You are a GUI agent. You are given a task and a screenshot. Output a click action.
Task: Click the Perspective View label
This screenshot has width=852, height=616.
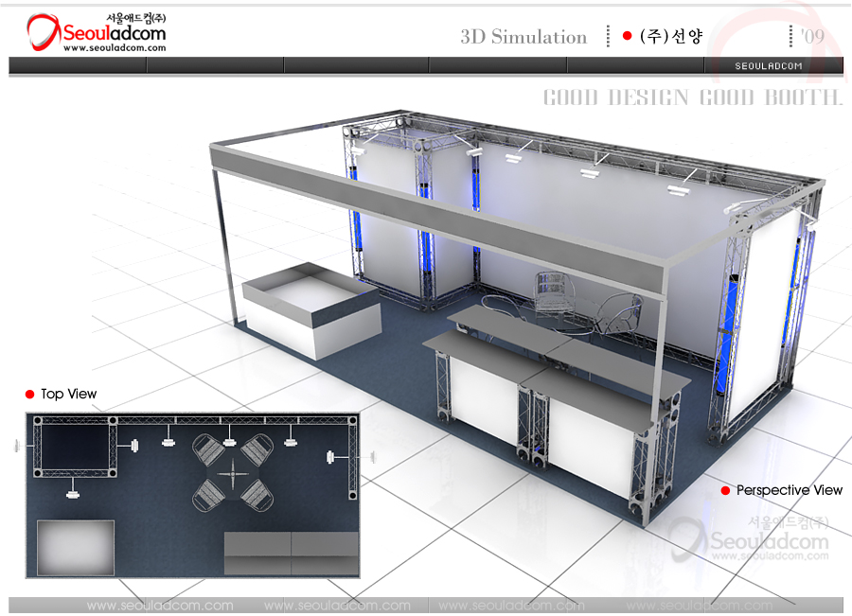click(789, 490)
